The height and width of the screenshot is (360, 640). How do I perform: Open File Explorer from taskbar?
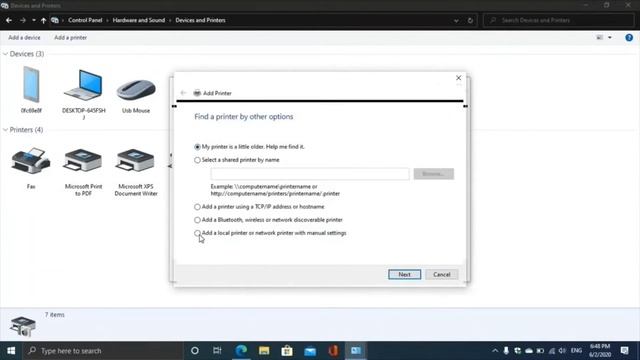click(x=264, y=351)
